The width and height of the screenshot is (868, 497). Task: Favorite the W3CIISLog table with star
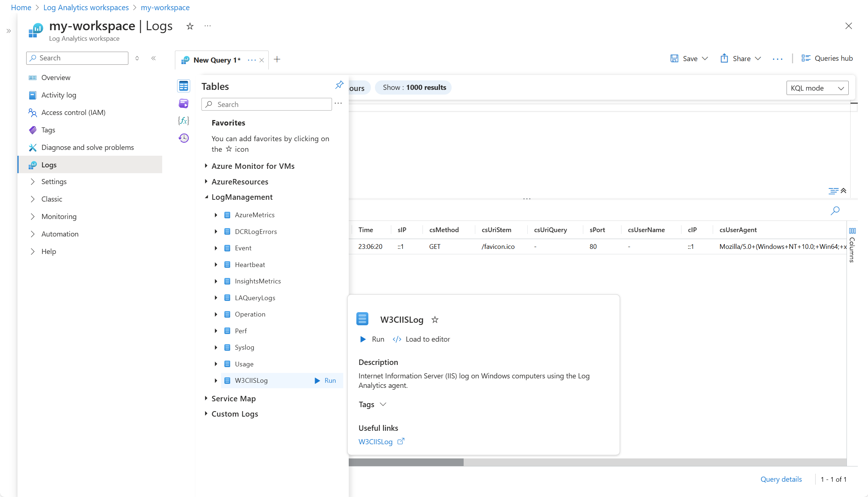[435, 320]
